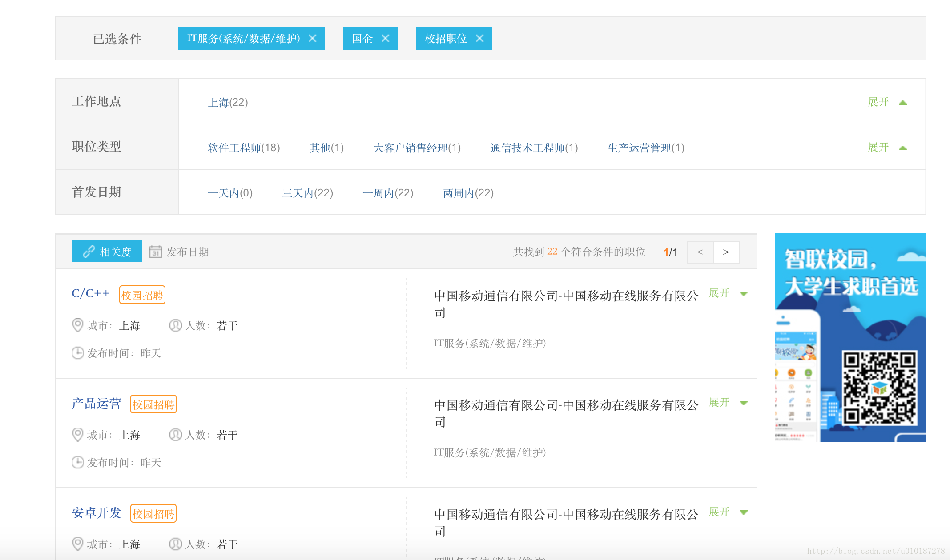Open company name for C/C++ listing

point(566,304)
